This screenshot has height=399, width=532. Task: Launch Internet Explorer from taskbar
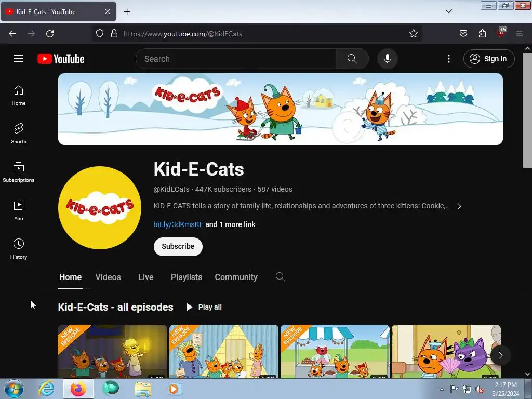(46, 389)
